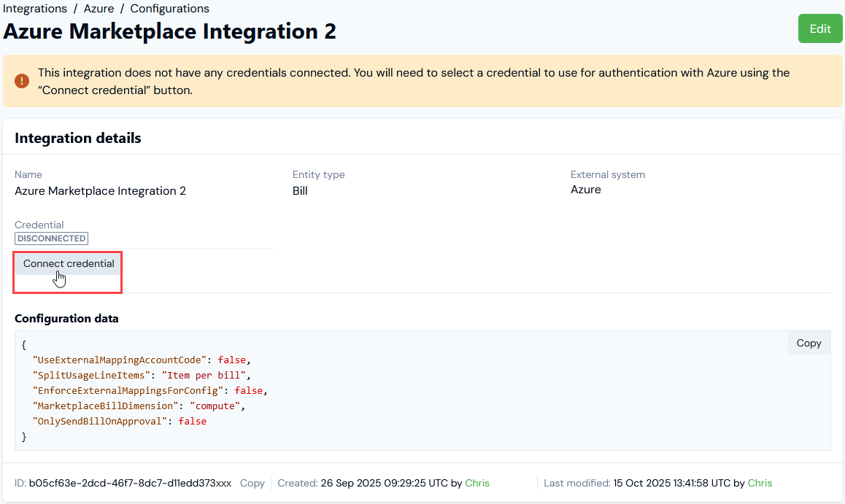Click the orange warning alert icon
845x504 pixels.
[22, 81]
